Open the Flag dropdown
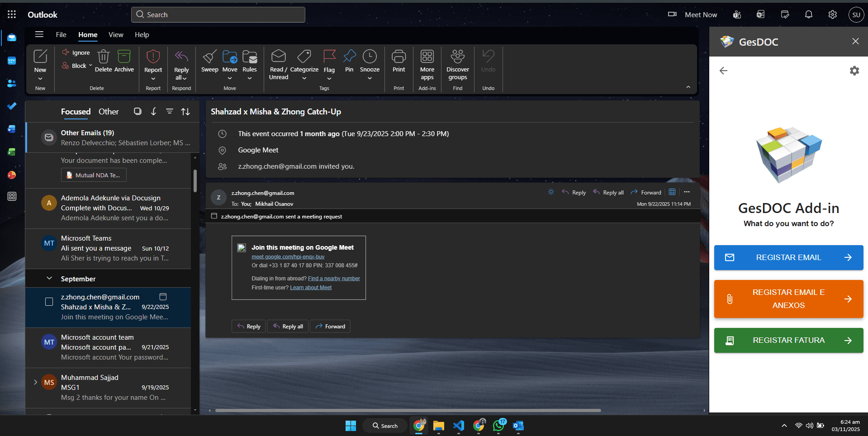 click(x=329, y=78)
